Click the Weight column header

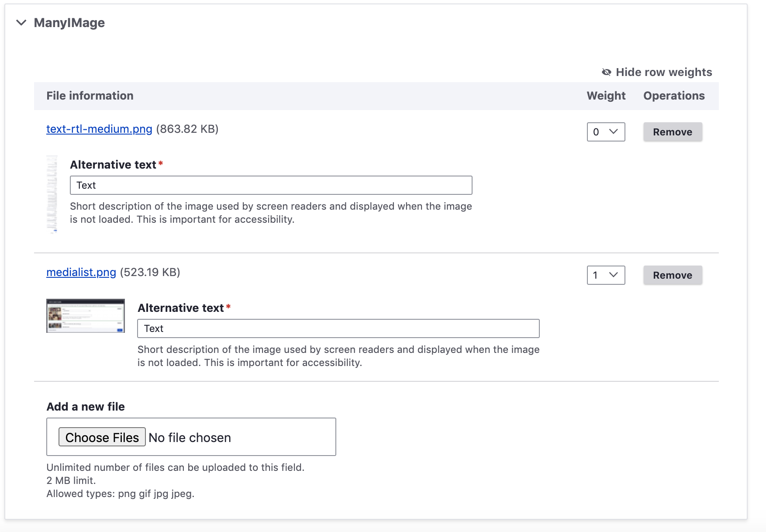pyautogui.click(x=606, y=96)
